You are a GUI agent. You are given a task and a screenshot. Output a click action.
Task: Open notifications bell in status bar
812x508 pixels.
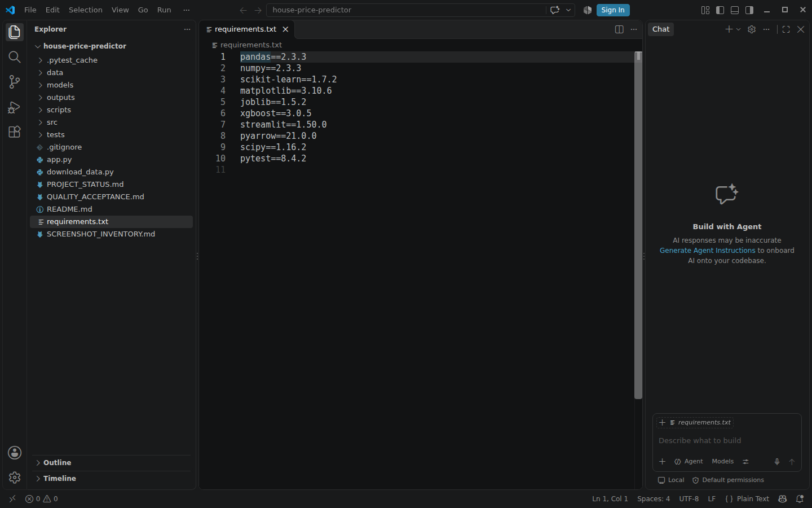tap(800, 499)
